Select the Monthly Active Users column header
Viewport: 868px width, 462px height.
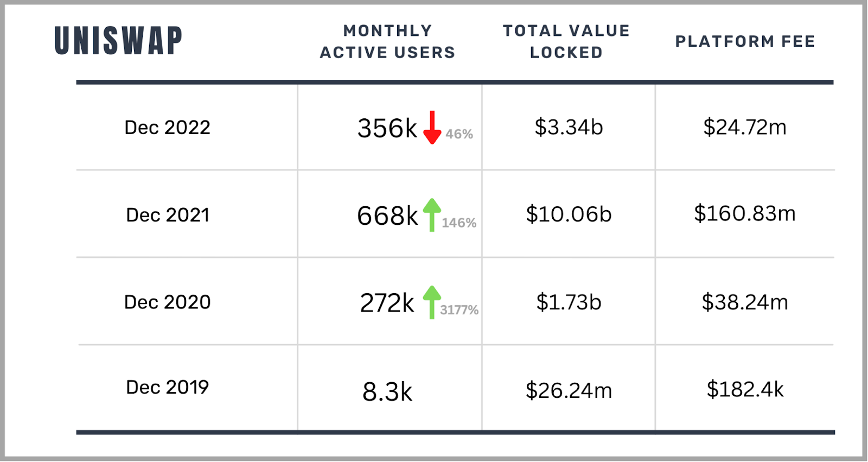(387, 41)
